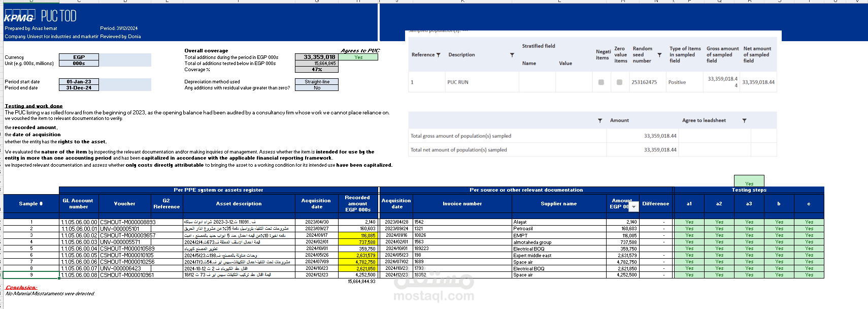The image size is (868, 309).
Task: Click invoice number 189223
Action: pos(421,249)
